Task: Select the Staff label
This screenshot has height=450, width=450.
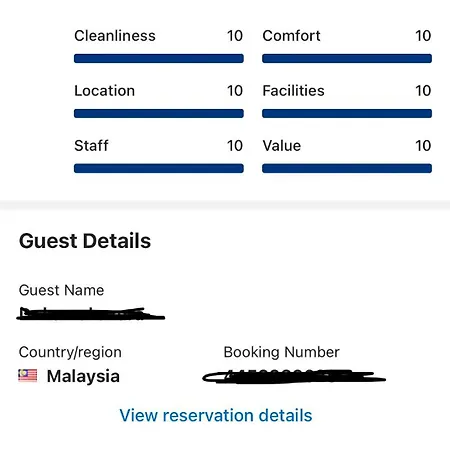Action: point(91,146)
